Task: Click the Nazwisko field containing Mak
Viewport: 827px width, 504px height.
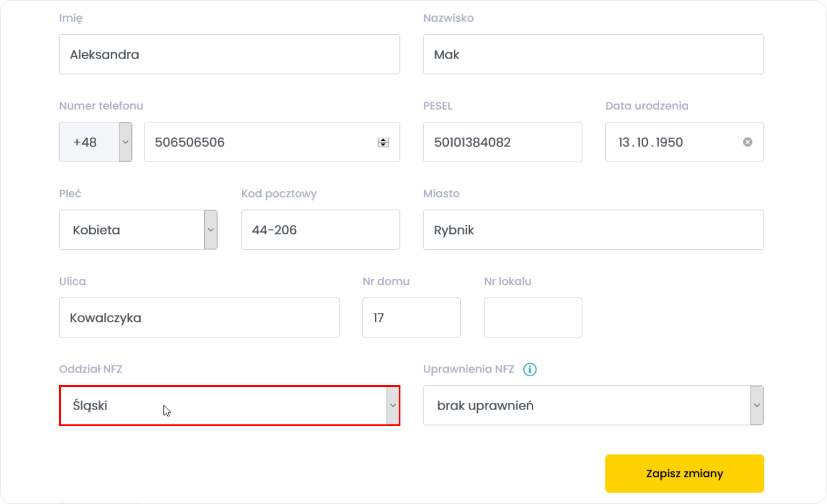Action: tap(593, 54)
